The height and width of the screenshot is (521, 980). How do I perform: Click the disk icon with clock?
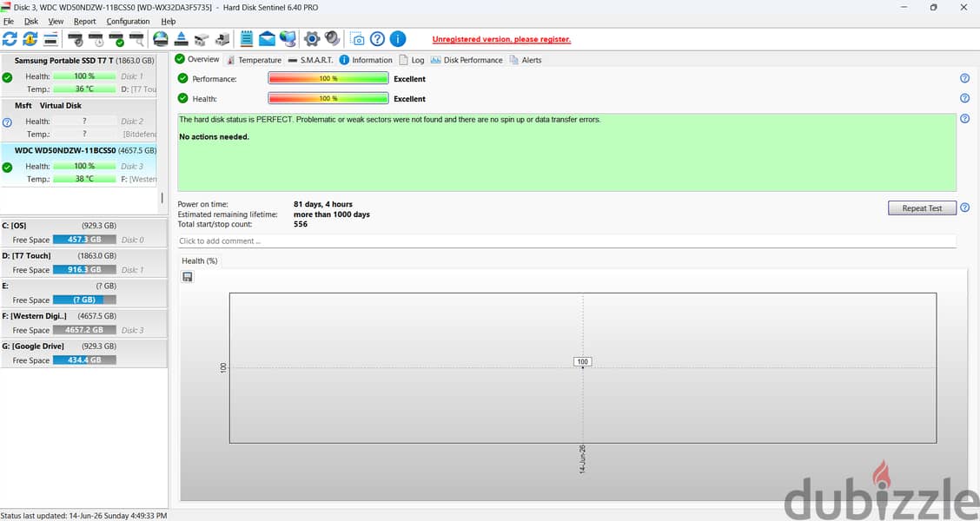[96, 39]
